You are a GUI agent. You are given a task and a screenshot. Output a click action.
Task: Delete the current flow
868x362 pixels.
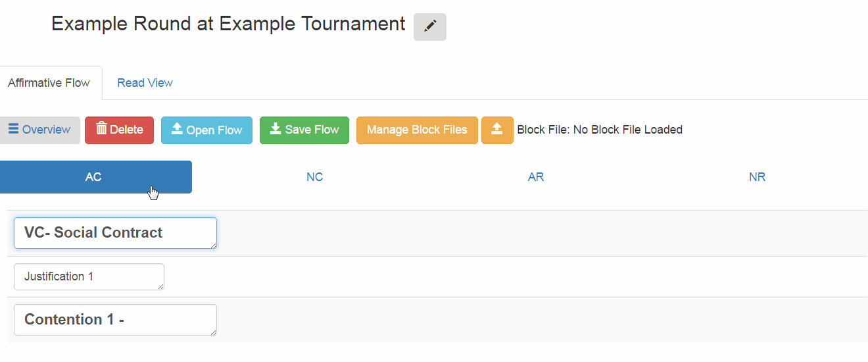point(119,130)
